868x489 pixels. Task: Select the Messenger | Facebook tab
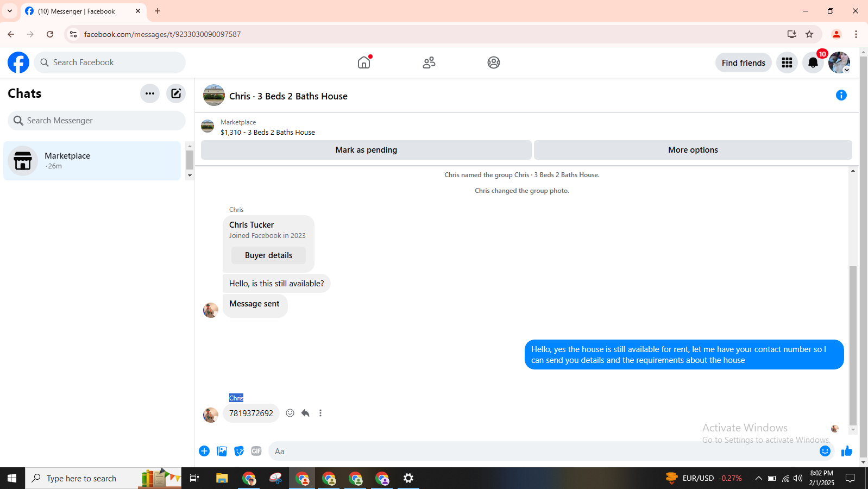pyautogui.click(x=83, y=11)
